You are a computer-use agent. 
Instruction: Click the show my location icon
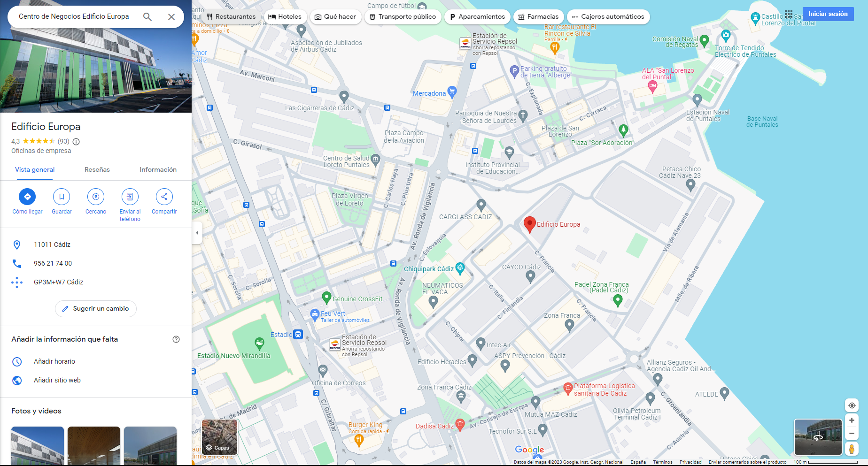852,405
